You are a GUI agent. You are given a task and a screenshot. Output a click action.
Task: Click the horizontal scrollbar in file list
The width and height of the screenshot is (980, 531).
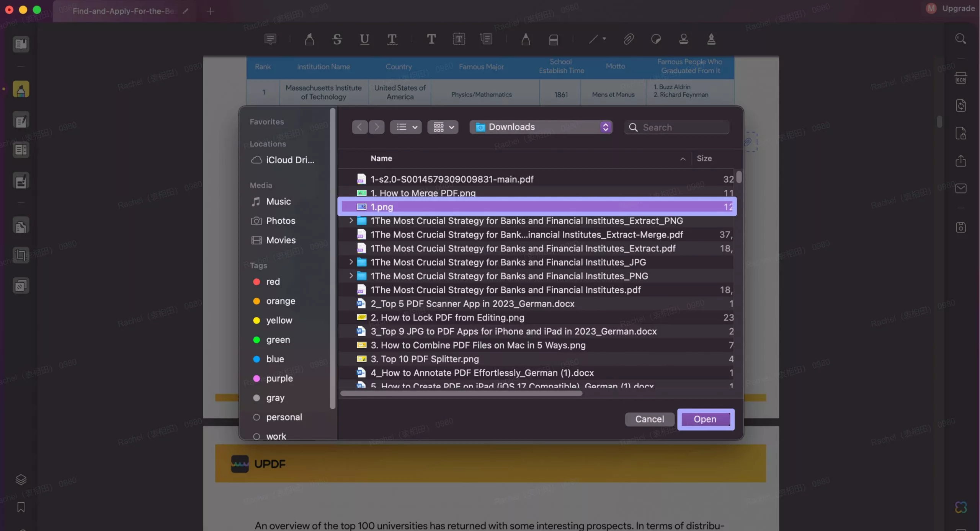(x=461, y=393)
